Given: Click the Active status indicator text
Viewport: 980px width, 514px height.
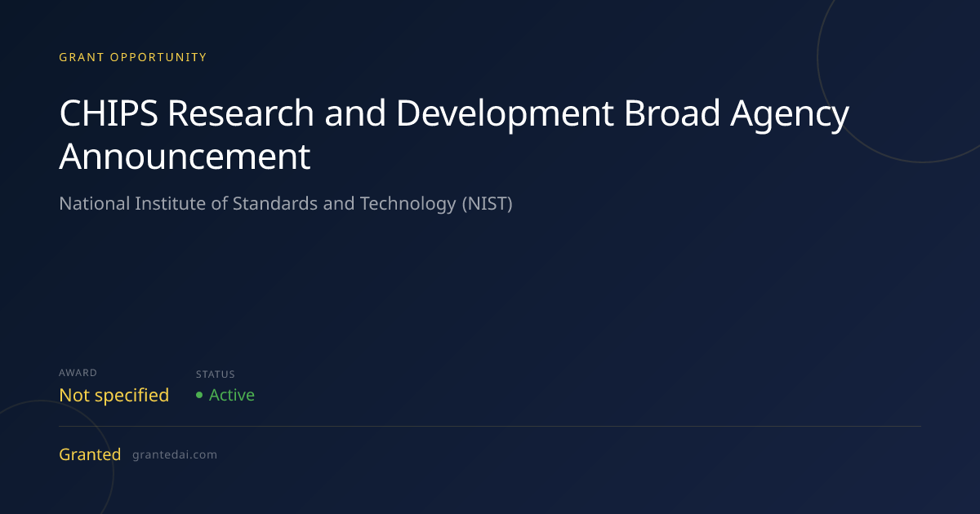Looking at the screenshot, I should 232,395.
